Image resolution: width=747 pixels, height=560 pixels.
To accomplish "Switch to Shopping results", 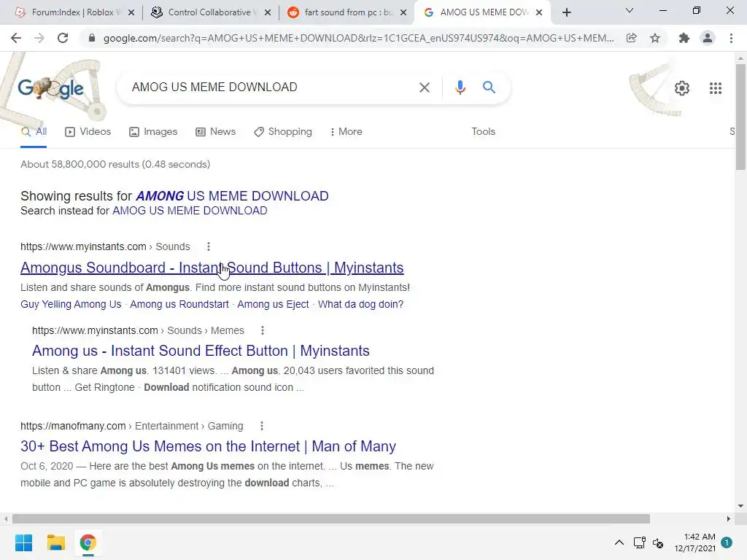I will pyautogui.click(x=283, y=132).
